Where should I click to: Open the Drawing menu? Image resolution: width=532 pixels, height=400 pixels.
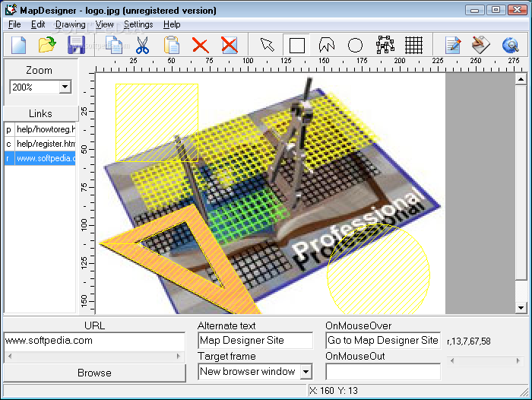click(71, 24)
